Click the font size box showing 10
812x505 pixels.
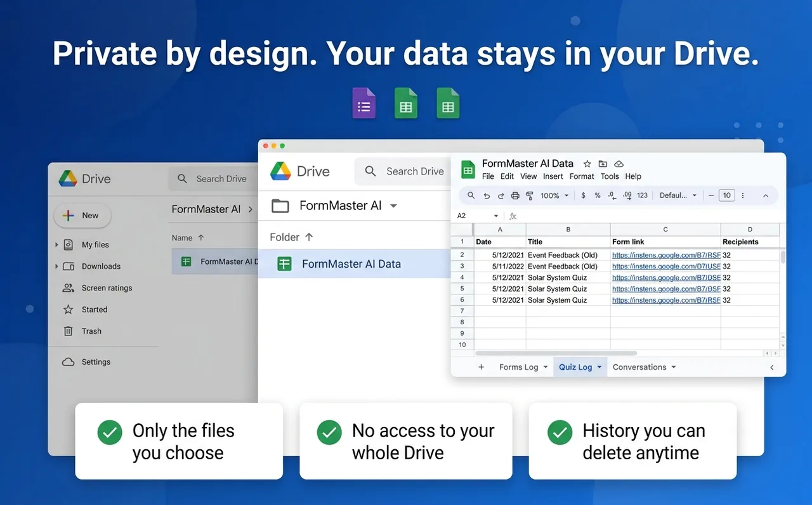[x=727, y=195]
